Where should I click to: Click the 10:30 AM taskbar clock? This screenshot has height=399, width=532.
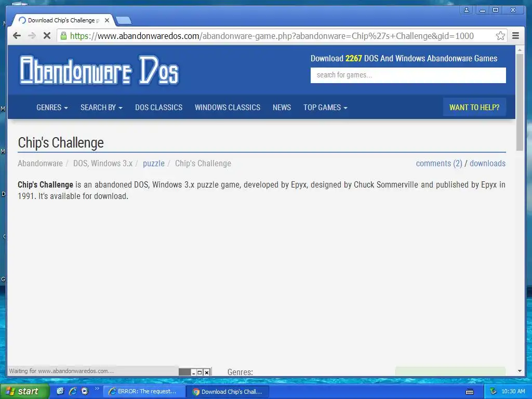(513, 392)
